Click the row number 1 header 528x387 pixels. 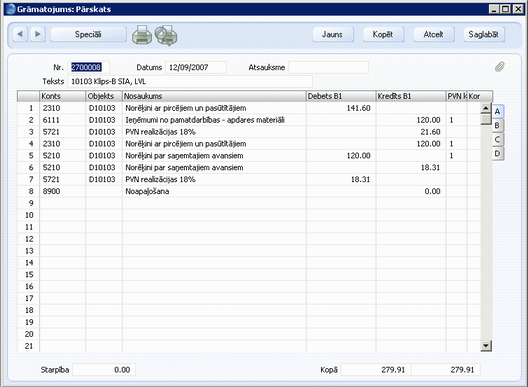(29, 108)
